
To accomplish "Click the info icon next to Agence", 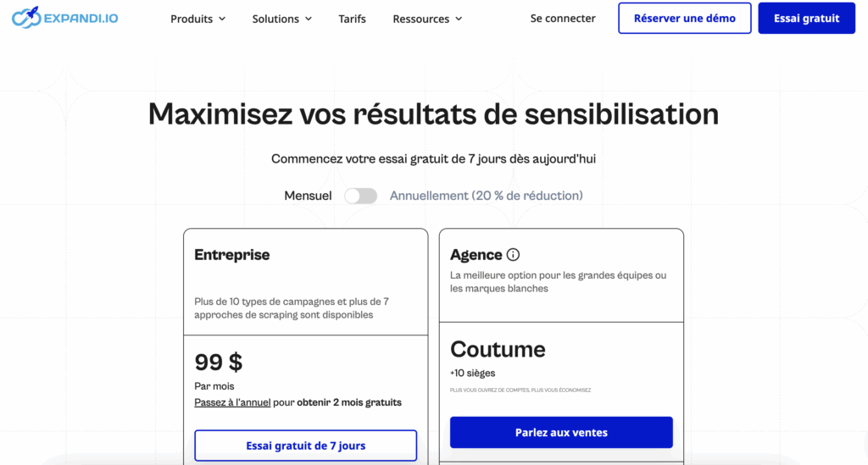I will (513, 255).
